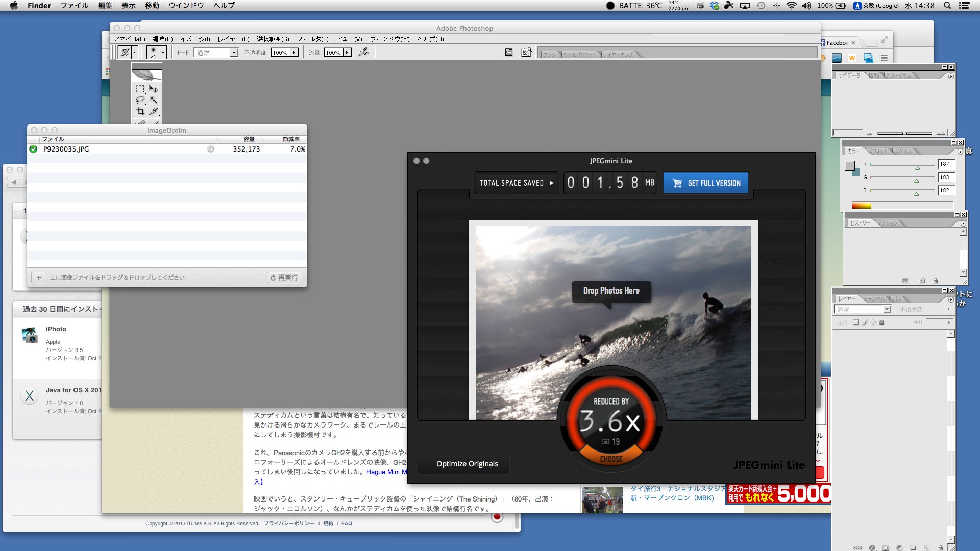This screenshot has height=551, width=980.
Task: Switch to the Histogram (ヒストグラム) tab
Action: tap(899, 76)
